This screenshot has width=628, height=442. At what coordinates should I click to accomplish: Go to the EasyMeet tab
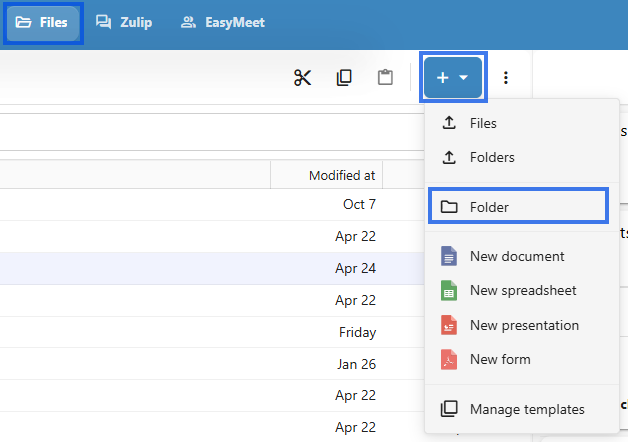coord(223,22)
